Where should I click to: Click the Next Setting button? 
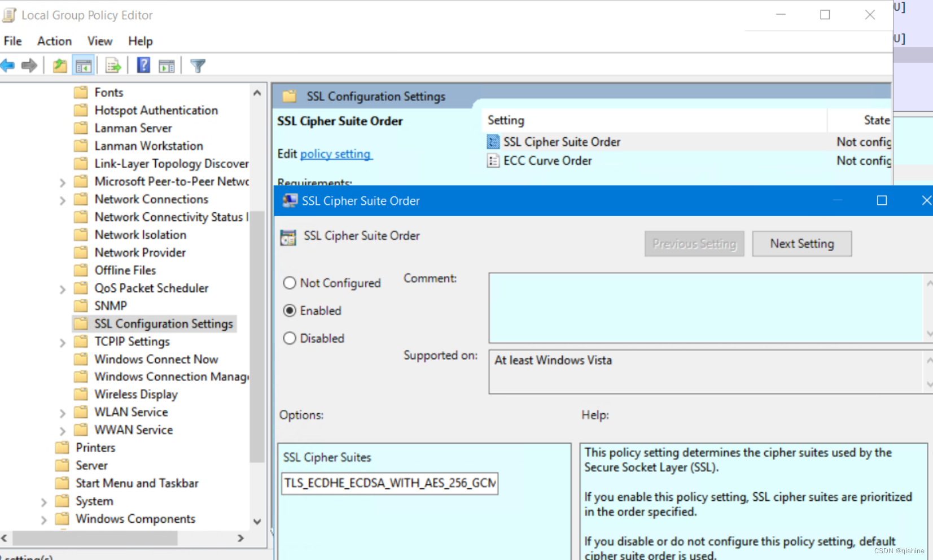[x=802, y=243]
